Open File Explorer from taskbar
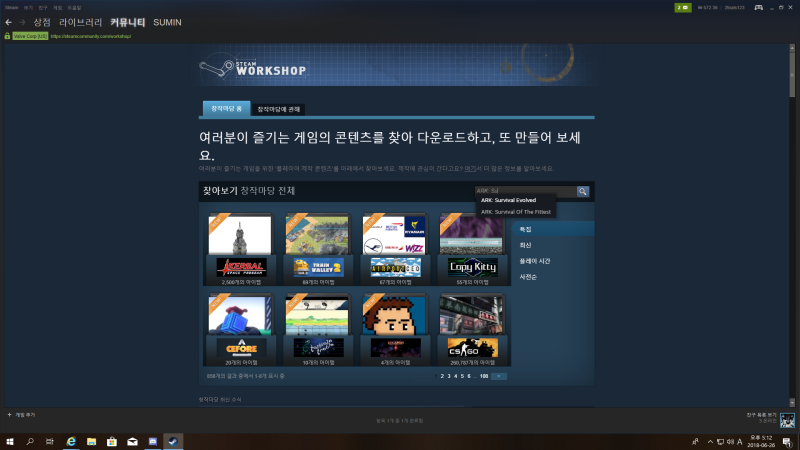Screen dimensions: 800x450 (x=91, y=441)
